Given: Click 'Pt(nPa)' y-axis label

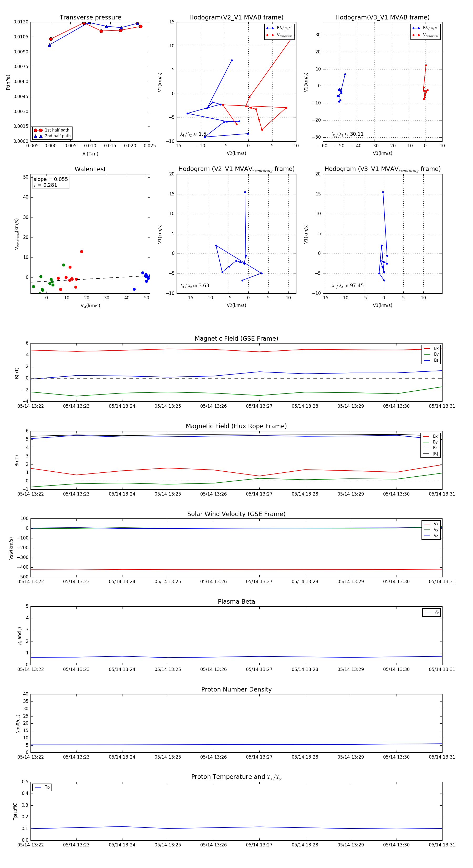Looking at the screenshot, I should (8, 82).
